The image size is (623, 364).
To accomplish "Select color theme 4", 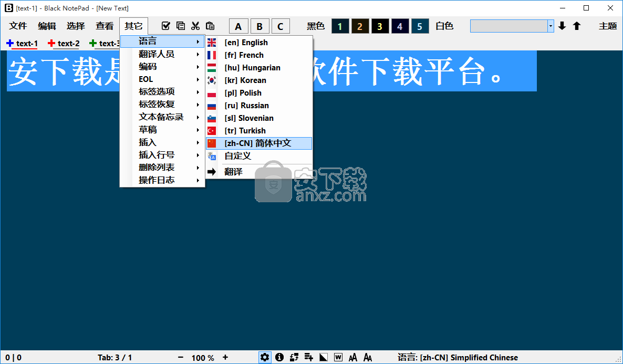I will [400, 26].
